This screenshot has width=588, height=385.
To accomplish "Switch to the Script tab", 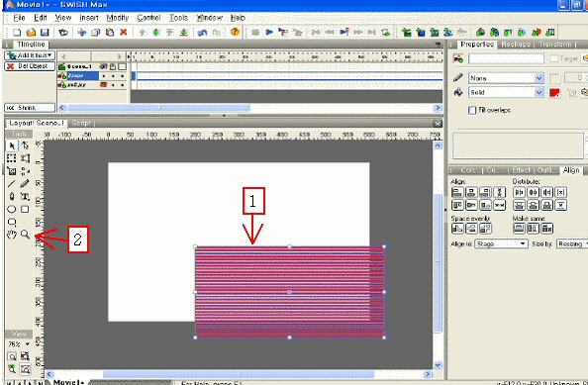I will 81,123.
